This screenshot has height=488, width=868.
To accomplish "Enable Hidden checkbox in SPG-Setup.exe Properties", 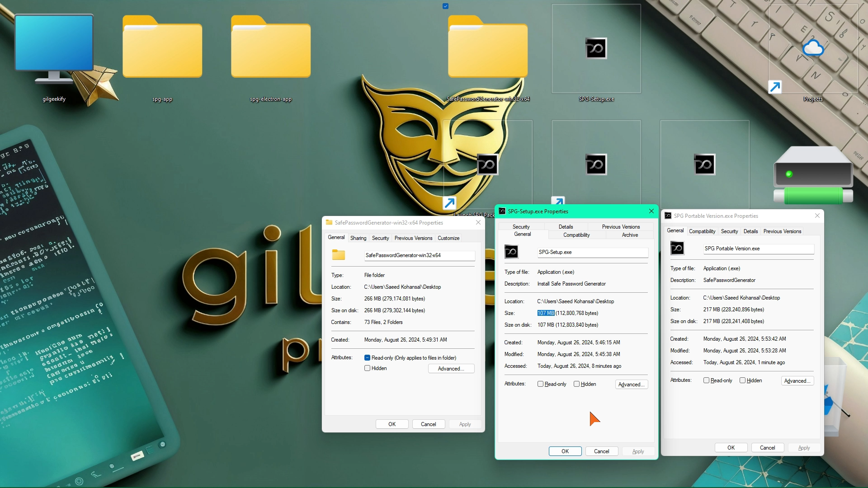I will [x=576, y=384].
